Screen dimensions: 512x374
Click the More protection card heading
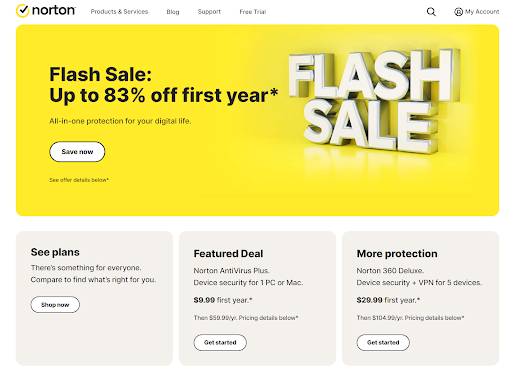coord(397,254)
